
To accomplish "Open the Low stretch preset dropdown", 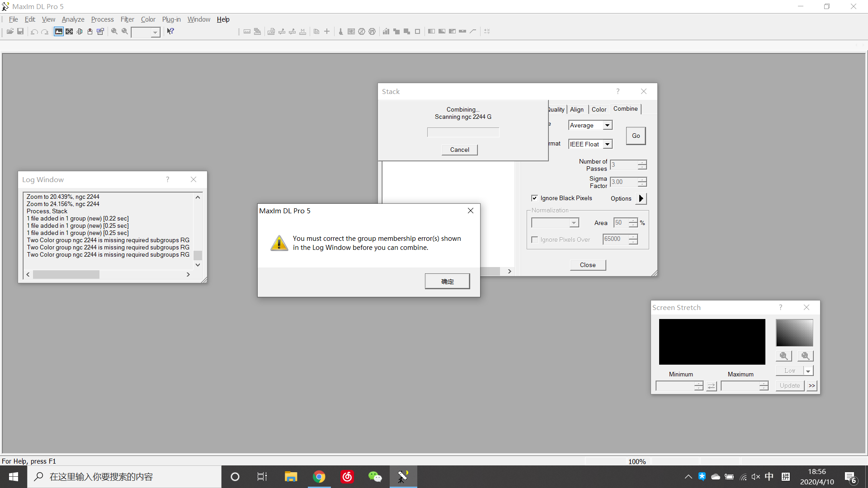I will click(x=808, y=371).
